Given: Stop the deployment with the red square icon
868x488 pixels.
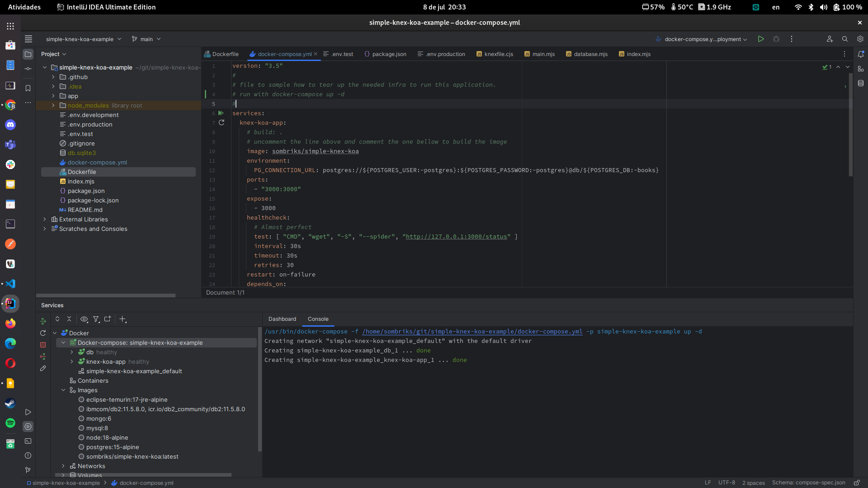Looking at the screenshot, I should click(x=43, y=344).
